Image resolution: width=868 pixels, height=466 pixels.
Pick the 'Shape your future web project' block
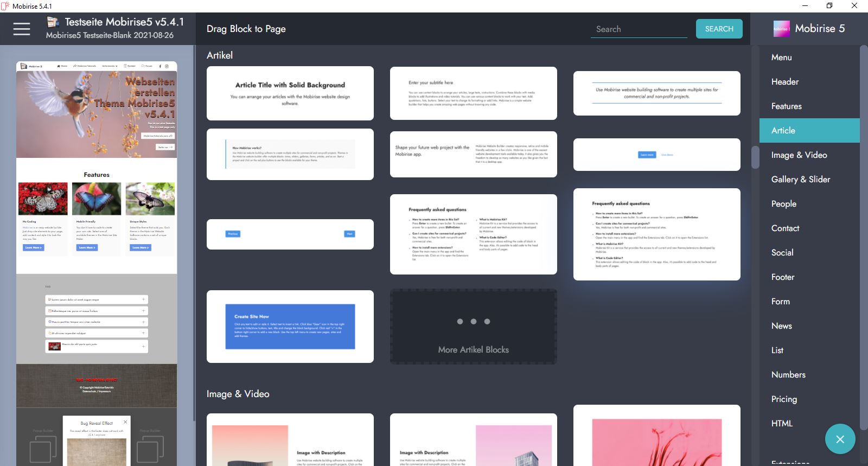[x=474, y=154]
